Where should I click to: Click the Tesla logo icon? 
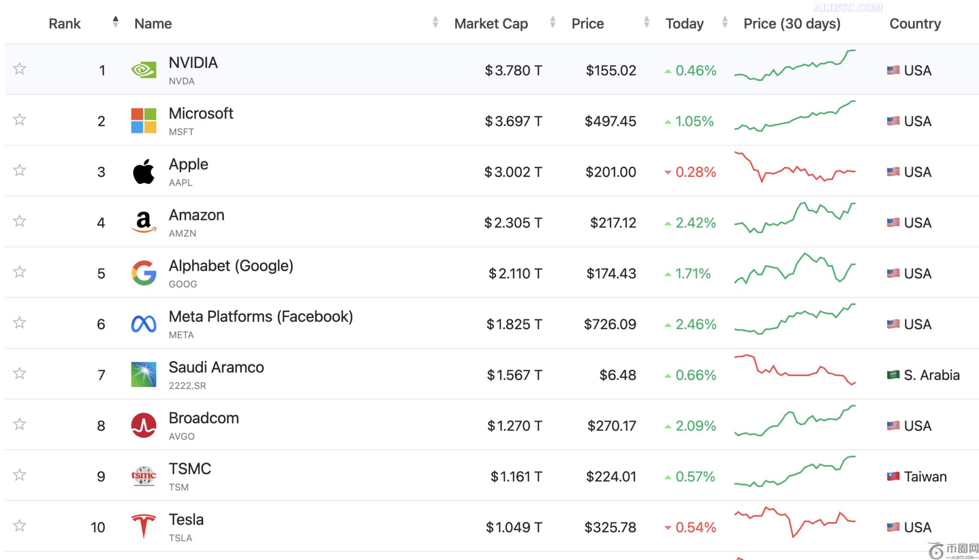point(143,527)
